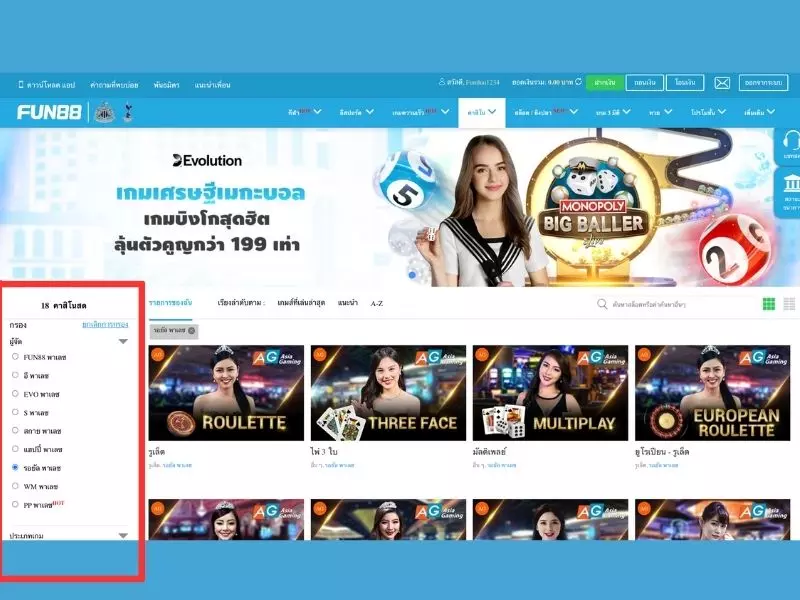The height and width of the screenshot is (600, 800).
Task: Click the outlined button left of envelope
Action: (685, 82)
